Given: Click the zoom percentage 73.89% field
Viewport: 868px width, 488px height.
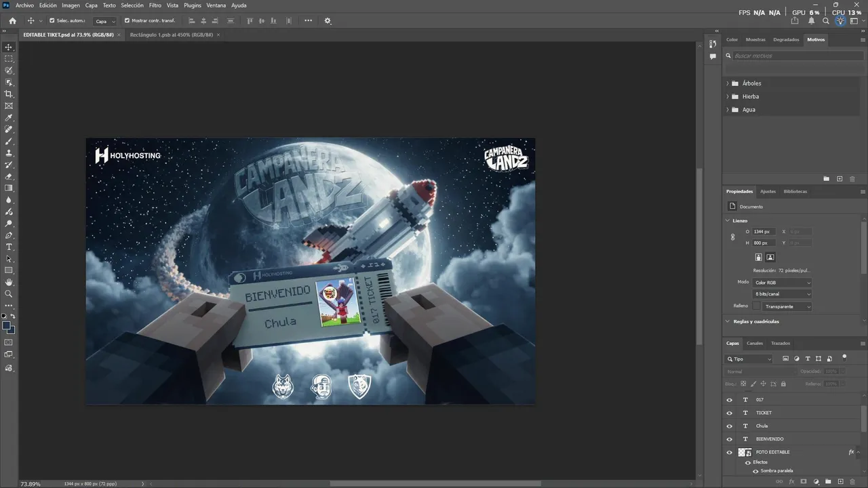Looking at the screenshot, I should coord(30,484).
